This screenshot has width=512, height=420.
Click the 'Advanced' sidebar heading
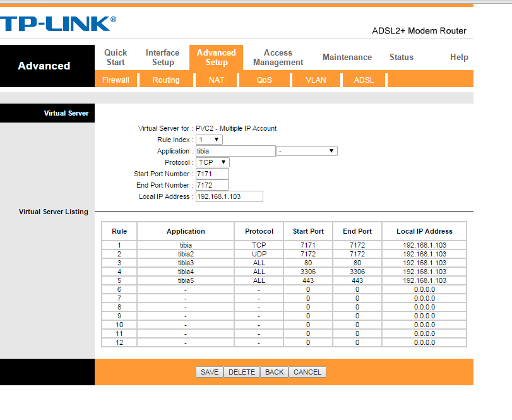pos(44,66)
